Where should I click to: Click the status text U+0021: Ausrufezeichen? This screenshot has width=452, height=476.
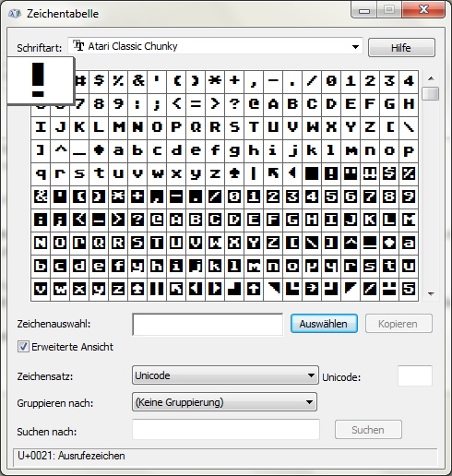(71, 456)
